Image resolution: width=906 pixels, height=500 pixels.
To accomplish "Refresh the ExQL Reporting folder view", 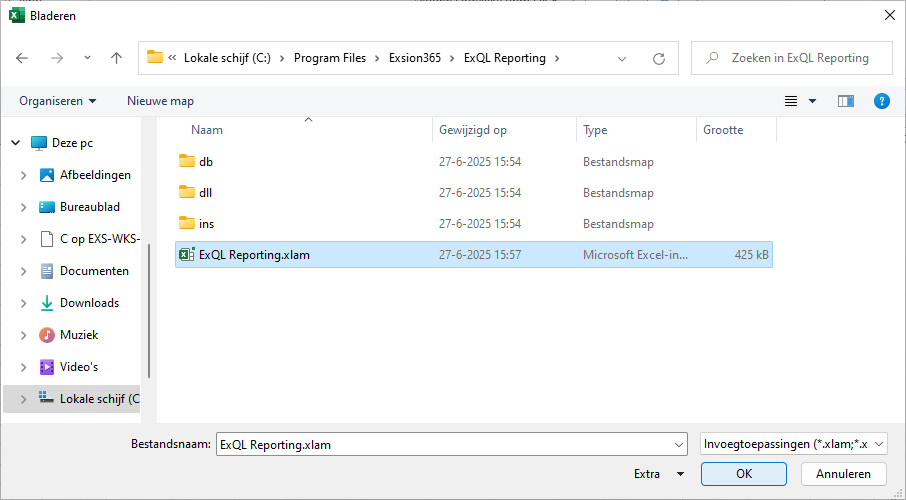I will point(659,58).
